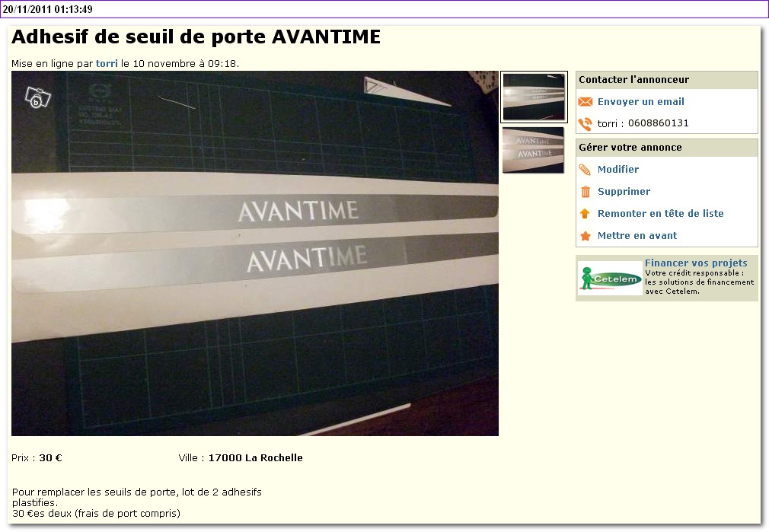
Task: Click the phone number 0608860131
Action: (658, 123)
